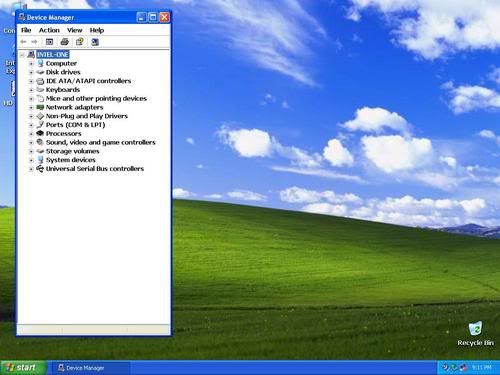Select the Processors category icon
This screenshot has height=375, width=500.
point(40,133)
